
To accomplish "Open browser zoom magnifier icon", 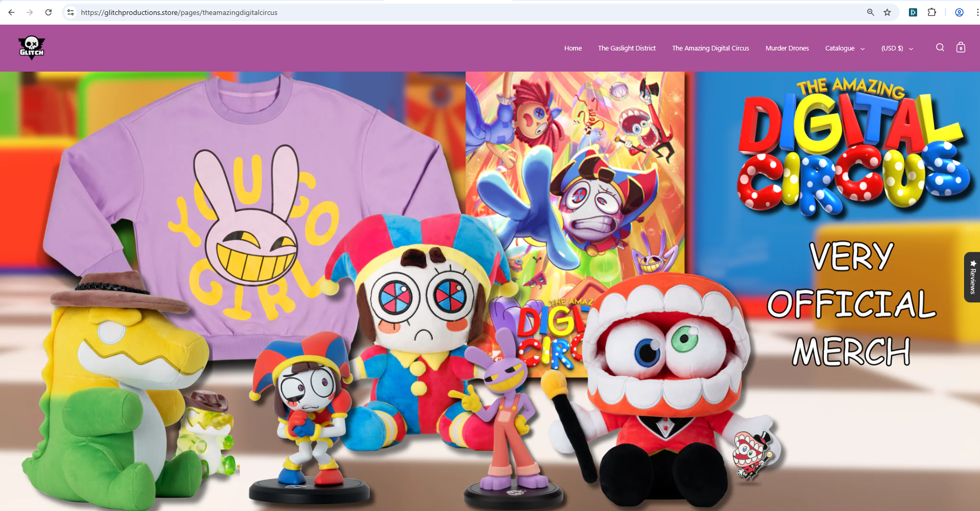I will coord(870,12).
